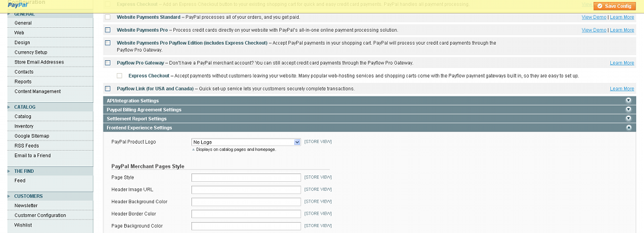Open Learn More for Website Payments Pro
The height and width of the screenshot is (233, 644).
622,30
